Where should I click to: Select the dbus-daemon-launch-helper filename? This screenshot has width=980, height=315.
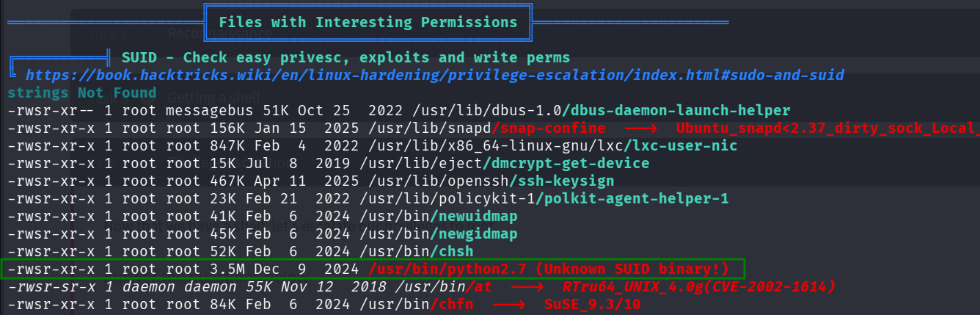tap(676, 111)
